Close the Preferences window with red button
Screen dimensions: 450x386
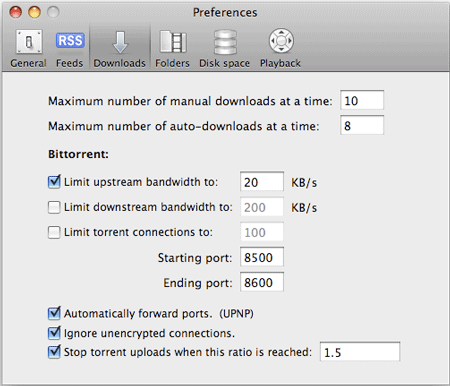[16, 12]
